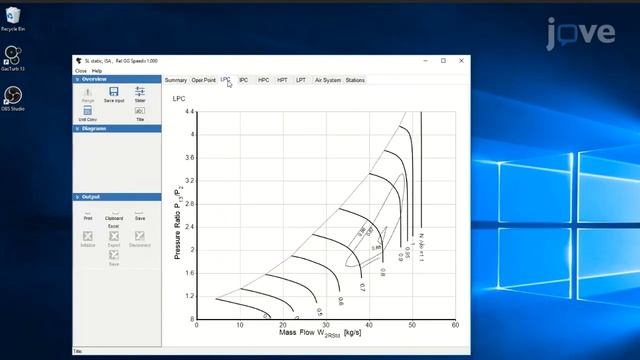Switch to the Stations tab
This screenshot has height=360, width=640.
[x=355, y=80]
